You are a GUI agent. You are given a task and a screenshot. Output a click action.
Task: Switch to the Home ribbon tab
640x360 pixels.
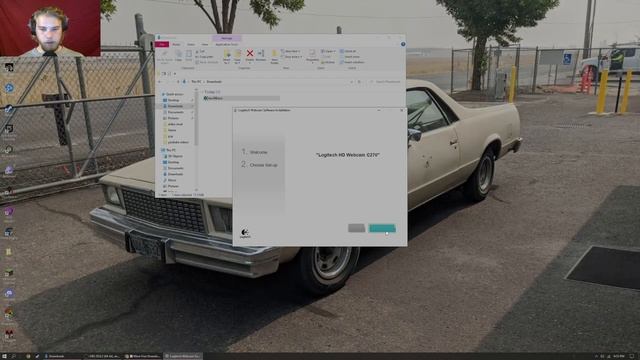(176, 44)
